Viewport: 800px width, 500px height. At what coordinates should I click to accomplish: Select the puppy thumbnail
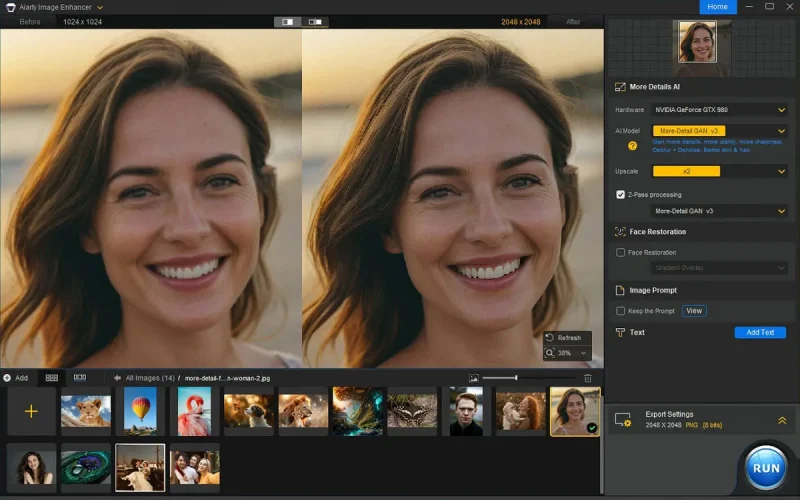pyautogui.click(x=249, y=411)
